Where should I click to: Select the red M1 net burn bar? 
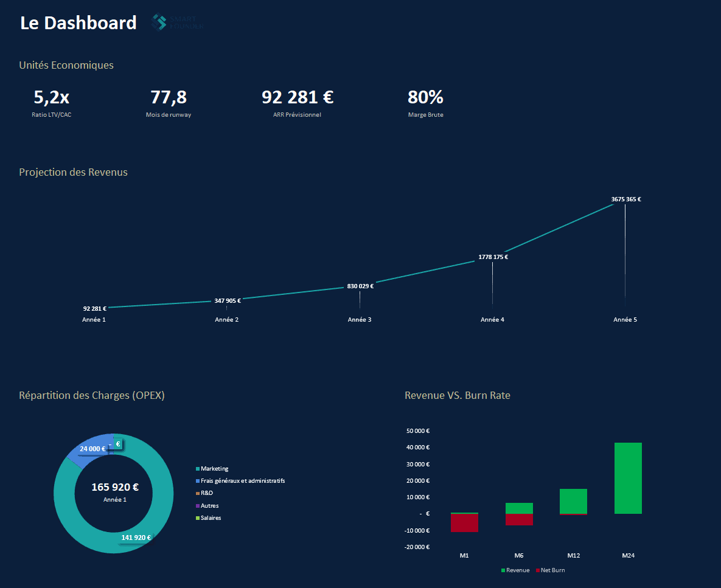pyautogui.click(x=464, y=523)
